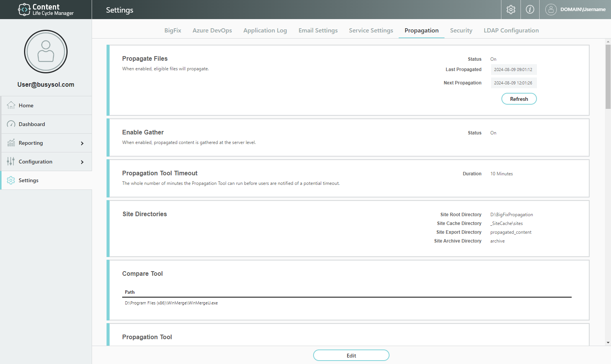Screen dimensions: 611x364
Task: Click the large profile picture placeholder
Action: coord(46,52)
